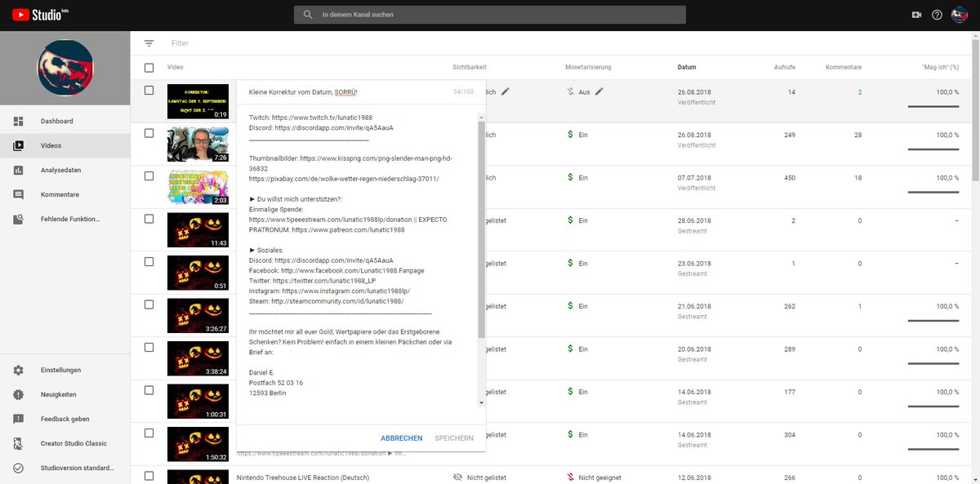
Task: Click the search magnifier icon
Action: [307, 15]
